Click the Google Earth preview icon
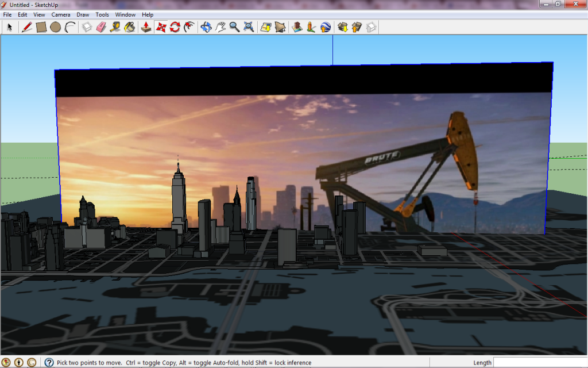This screenshot has width=588, height=368. click(x=326, y=27)
